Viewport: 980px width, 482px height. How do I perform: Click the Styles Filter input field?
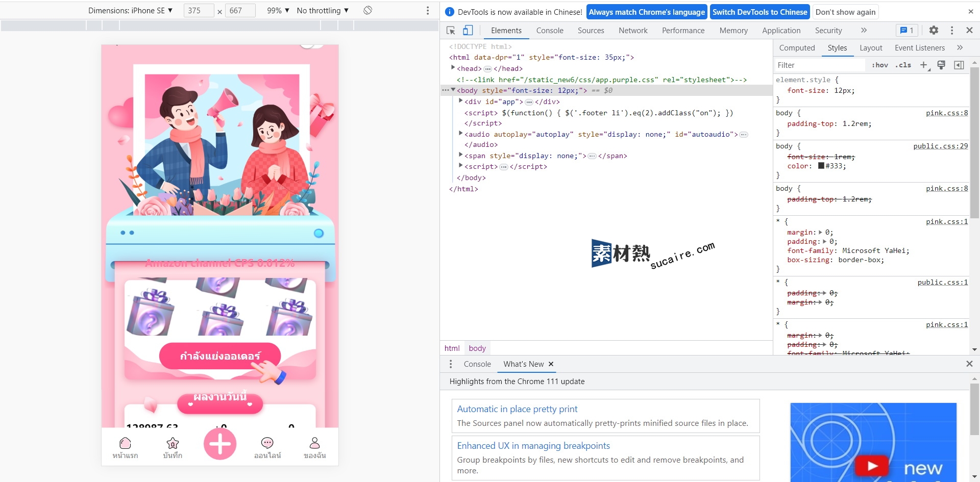pyautogui.click(x=819, y=65)
